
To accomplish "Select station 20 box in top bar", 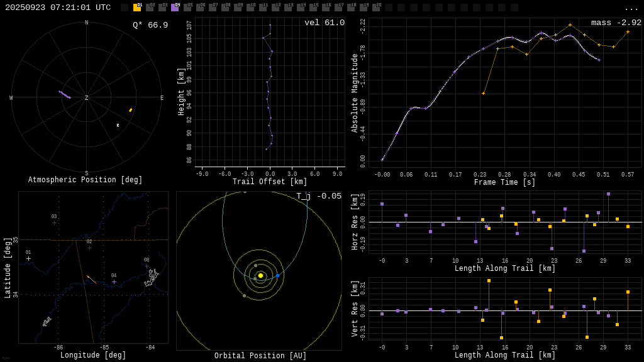I will [x=376, y=8].
